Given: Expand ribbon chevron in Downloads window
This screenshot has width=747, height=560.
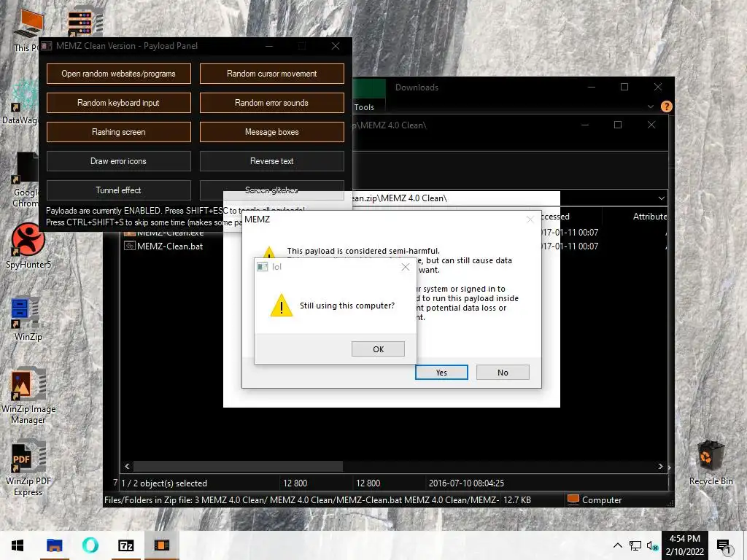Looking at the screenshot, I should (650, 106).
